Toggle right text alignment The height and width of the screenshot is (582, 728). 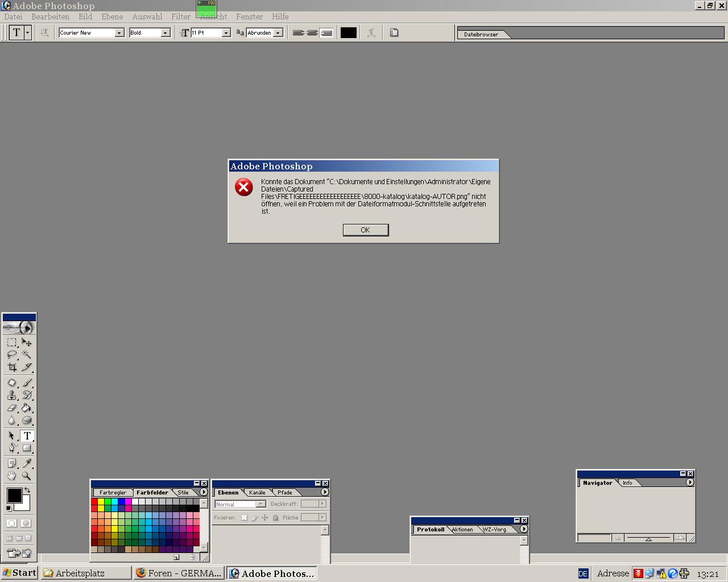click(326, 33)
